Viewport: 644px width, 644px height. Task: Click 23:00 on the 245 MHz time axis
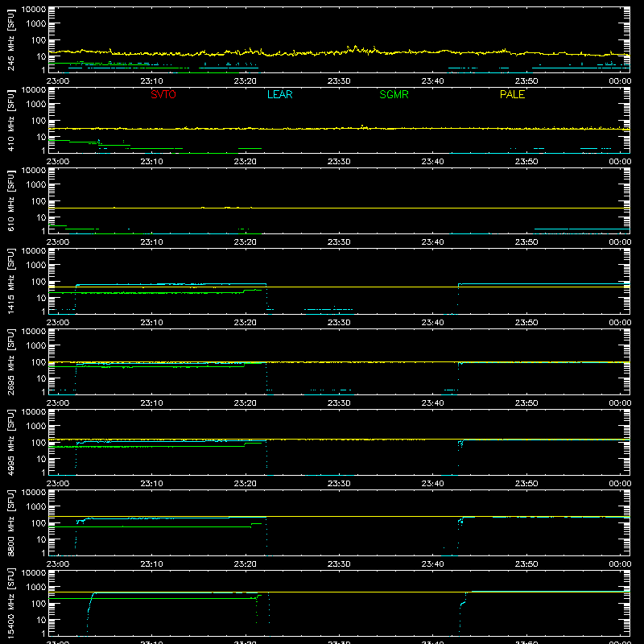(58, 81)
